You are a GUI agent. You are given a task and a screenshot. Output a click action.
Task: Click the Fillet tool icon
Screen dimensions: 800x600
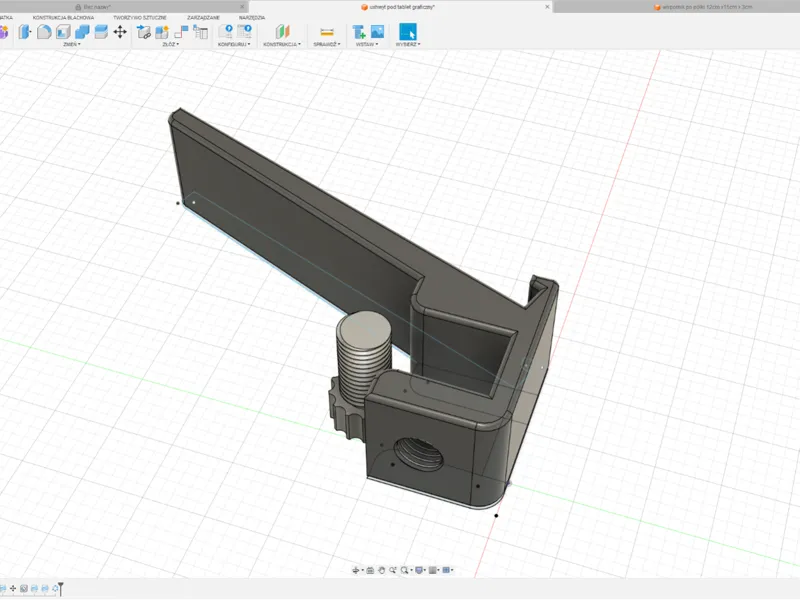[44, 32]
